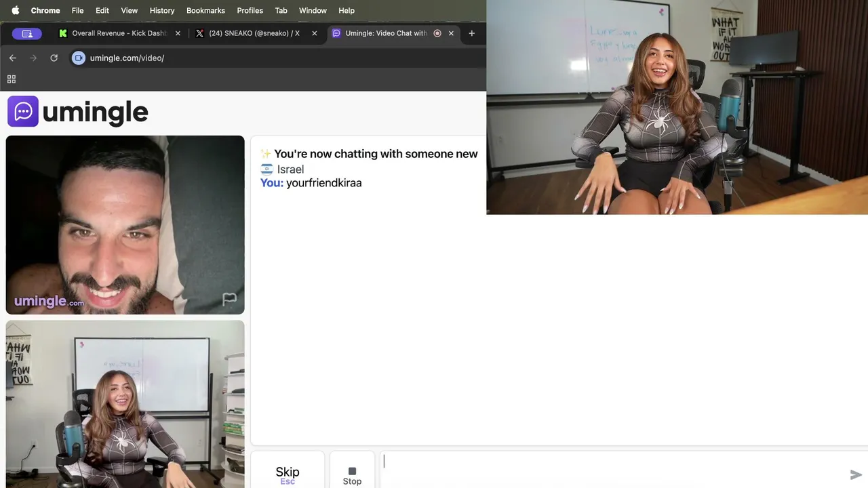Click your own webcam preview
The height and width of the screenshot is (488, 868).
pyautogui.click(x=125, y=404)
